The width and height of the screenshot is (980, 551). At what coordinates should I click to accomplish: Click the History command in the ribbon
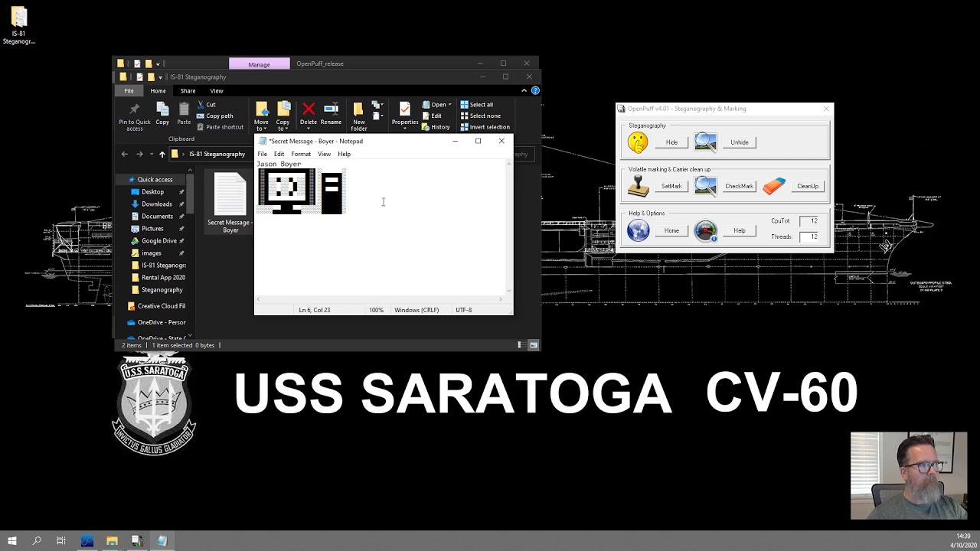tap(436, 127)
